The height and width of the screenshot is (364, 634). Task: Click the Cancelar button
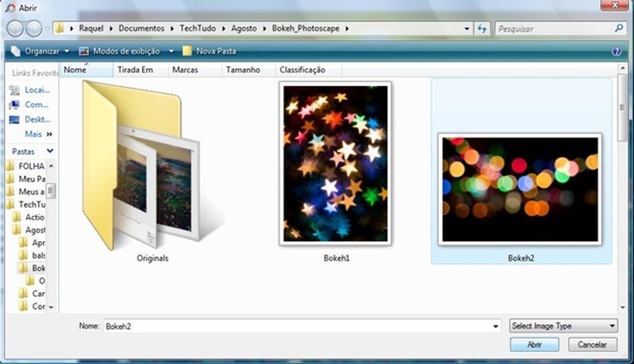[x=592, y=345]
